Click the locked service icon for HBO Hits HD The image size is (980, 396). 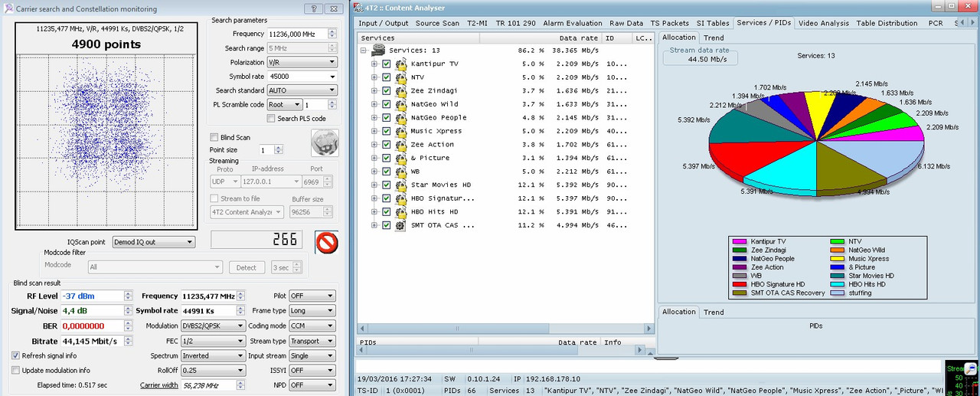pyautogui.click(x=400, y=211)
